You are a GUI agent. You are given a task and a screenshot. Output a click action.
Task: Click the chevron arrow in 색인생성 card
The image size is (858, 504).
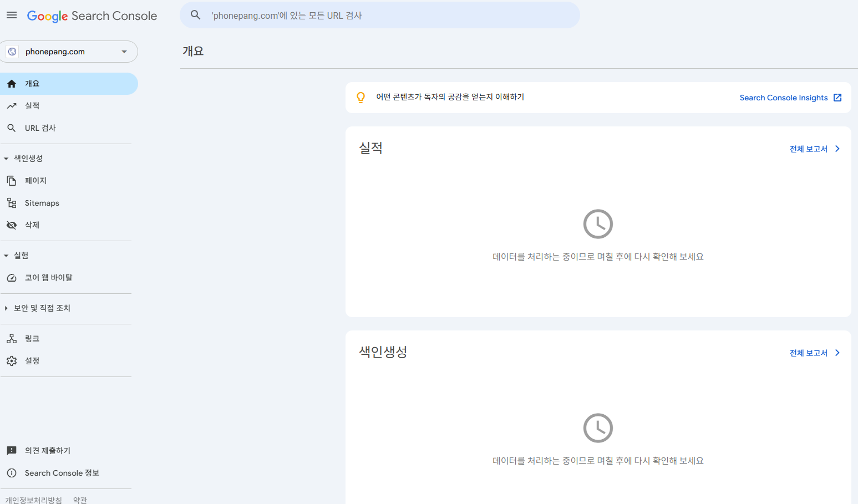click(837, 353)
